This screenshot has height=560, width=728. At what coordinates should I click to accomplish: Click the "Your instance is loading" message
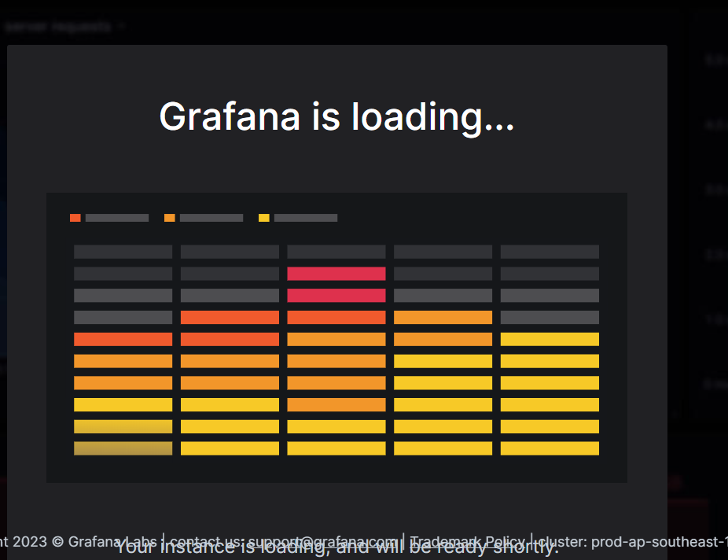[337, 547]
